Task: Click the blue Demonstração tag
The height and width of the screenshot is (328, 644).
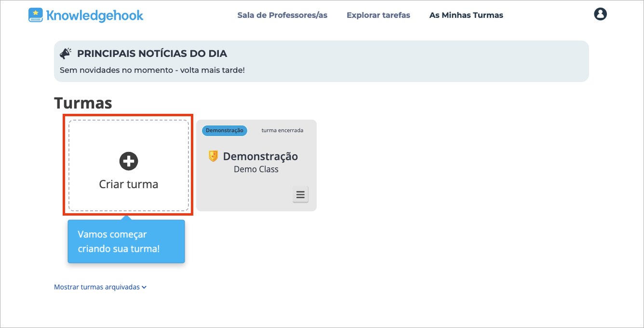Action: 224,130
